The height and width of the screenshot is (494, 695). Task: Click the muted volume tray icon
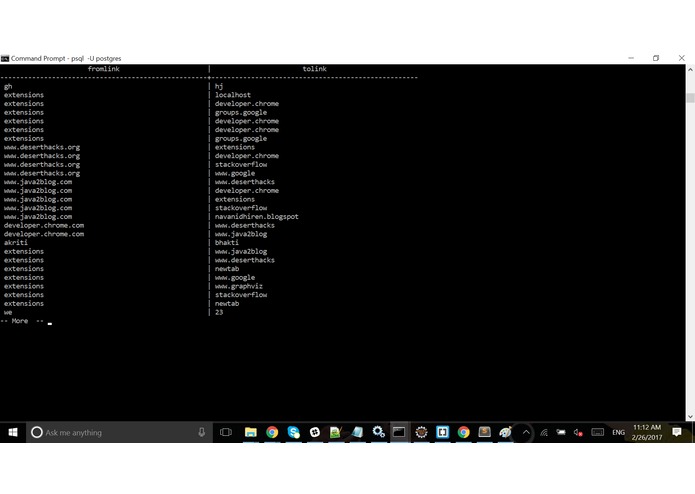click(578, 432)
